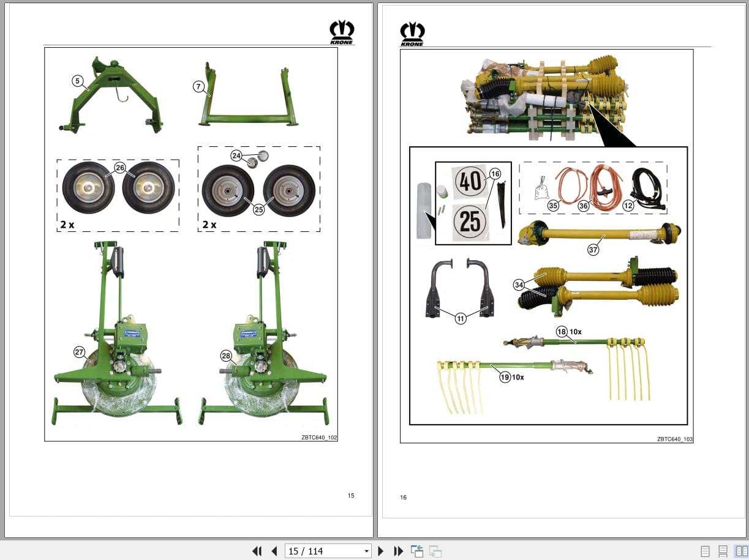Open the page number dropdown

366,551
